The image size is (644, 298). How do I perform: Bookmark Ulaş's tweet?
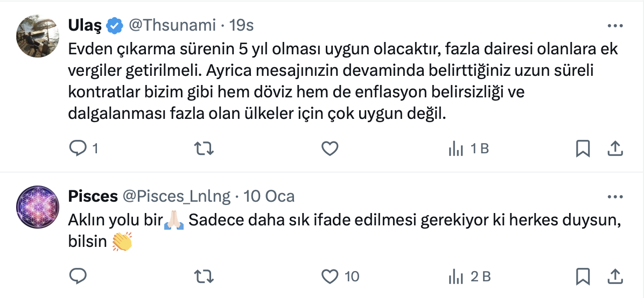click(583, 148)
